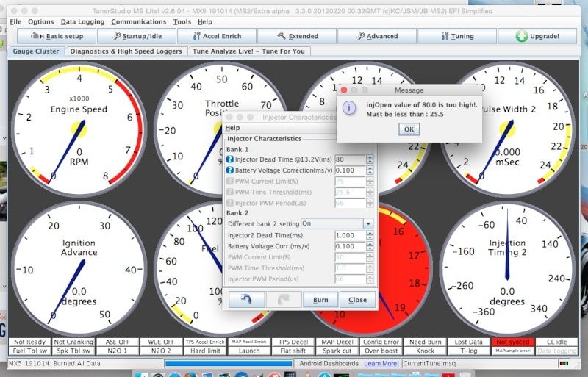Click greyed help icon beside PWM Time Threshold
588x377 pixels.
click(230, 192)
